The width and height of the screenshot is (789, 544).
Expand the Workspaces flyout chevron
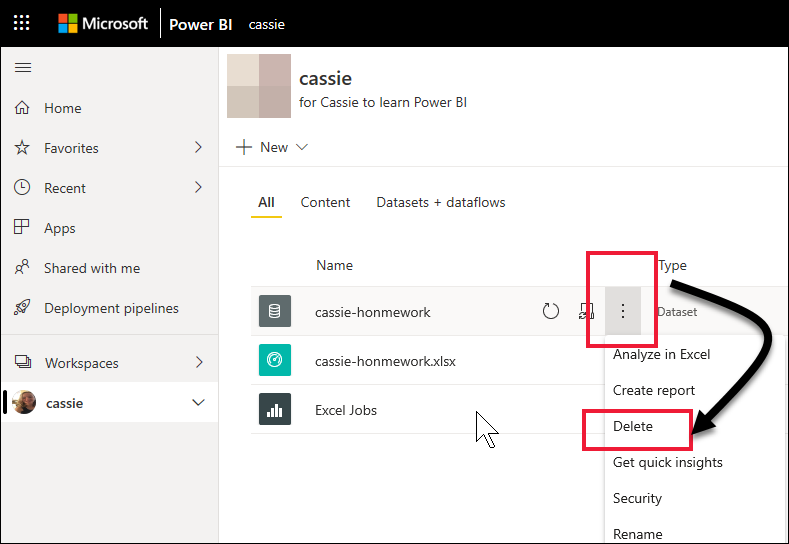[x=199, y=362]
